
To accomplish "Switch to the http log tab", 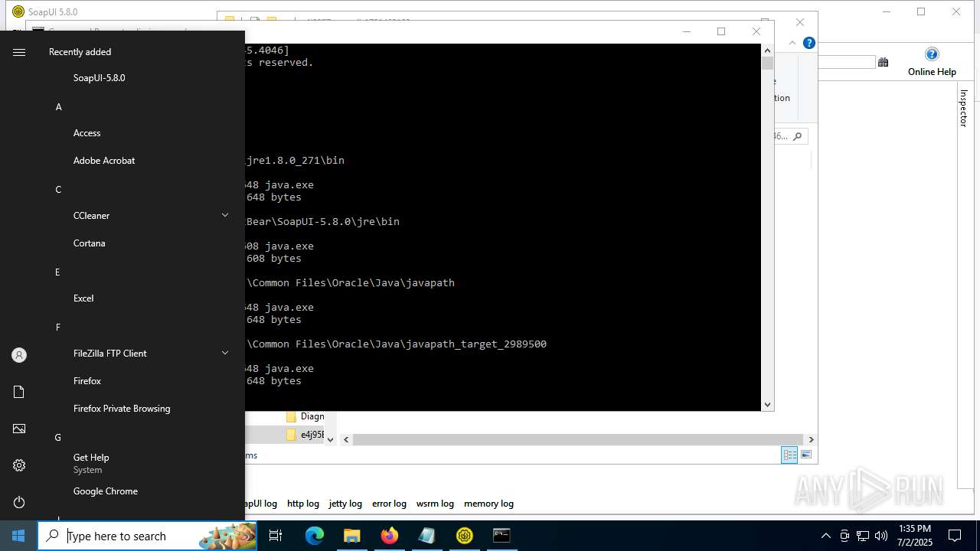I will pos(303,504).
